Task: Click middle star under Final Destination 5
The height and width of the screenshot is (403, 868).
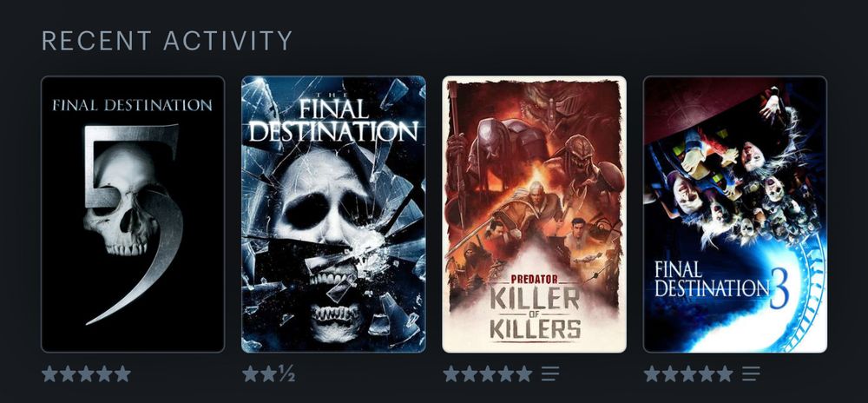Action: coord(86,373)
